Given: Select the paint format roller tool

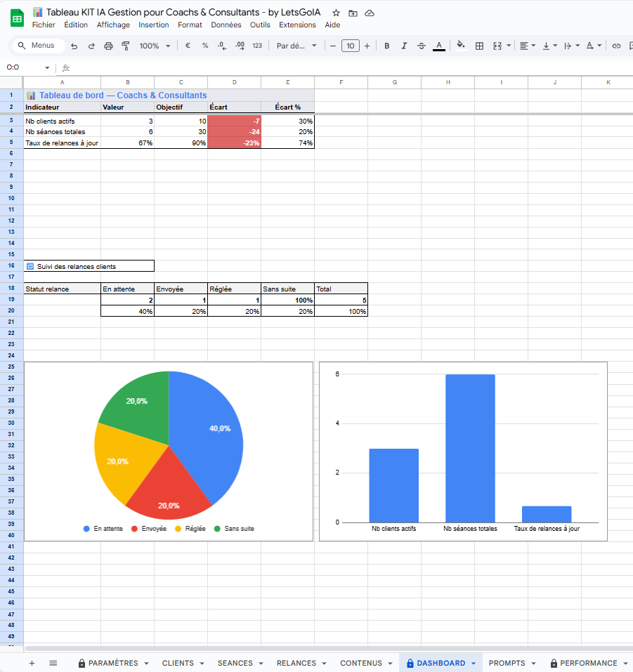Looking at the screenshot, I should pos(126,46).
